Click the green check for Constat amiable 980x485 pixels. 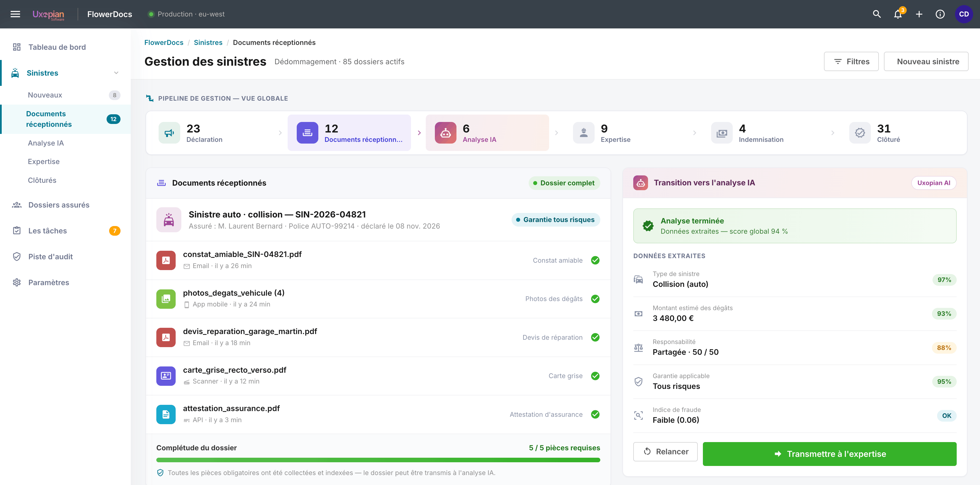595,260
